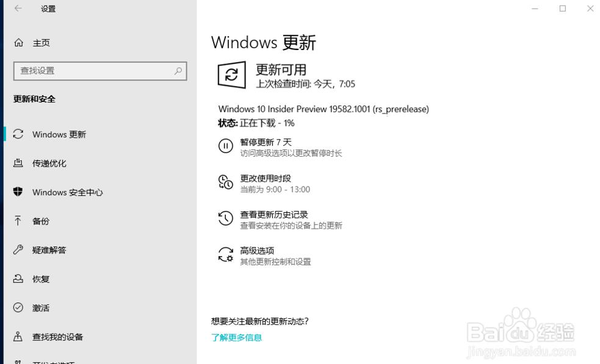Open 传递优化 settings
The image size is (600, 364).
pos(49,163)
